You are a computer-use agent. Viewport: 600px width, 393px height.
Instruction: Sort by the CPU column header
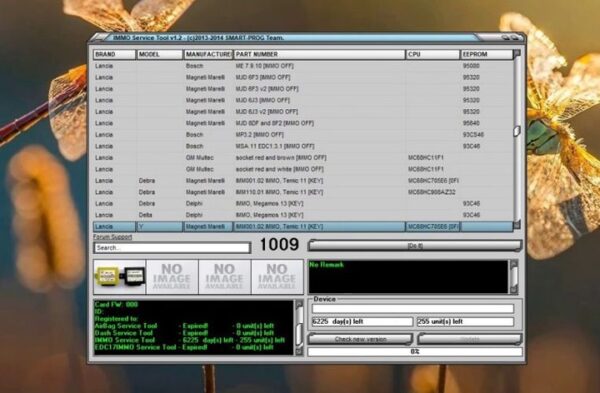[433, 54]
